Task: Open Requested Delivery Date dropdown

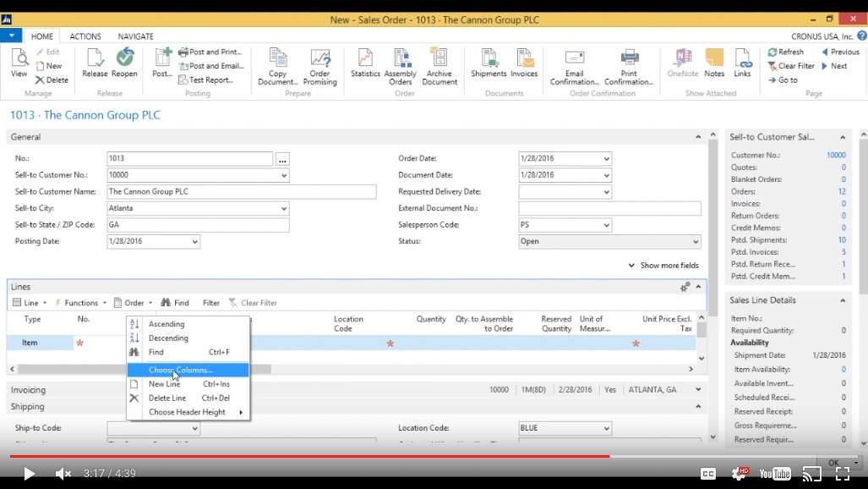Action: [606, 192]
